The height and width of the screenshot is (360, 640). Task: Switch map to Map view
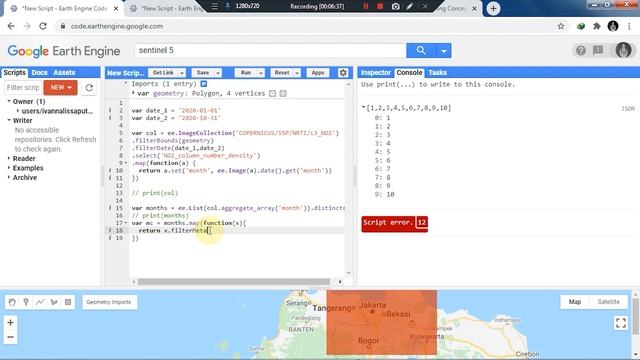click(575, 302)
